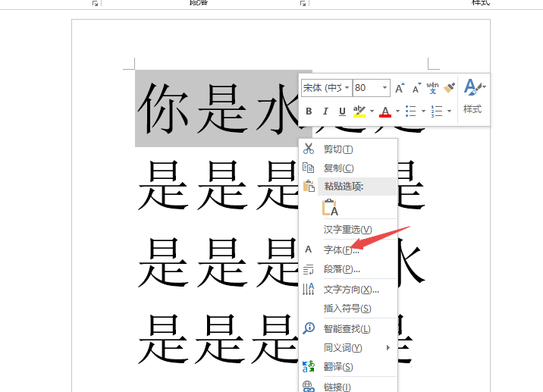This screenshot has width=543, height=392.
Task: Click the grow font size icon
Action: pos(400,89)
